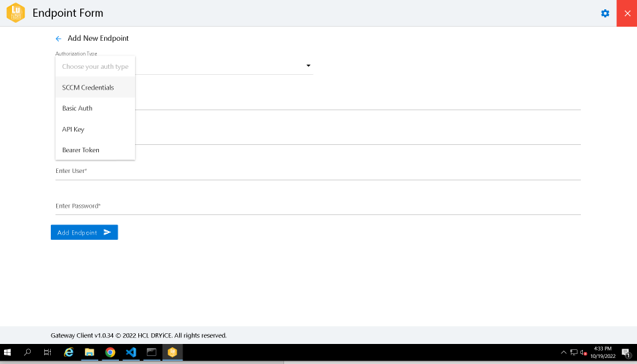
Task: Open Windows taskbar search
Action: coord(27,352)
